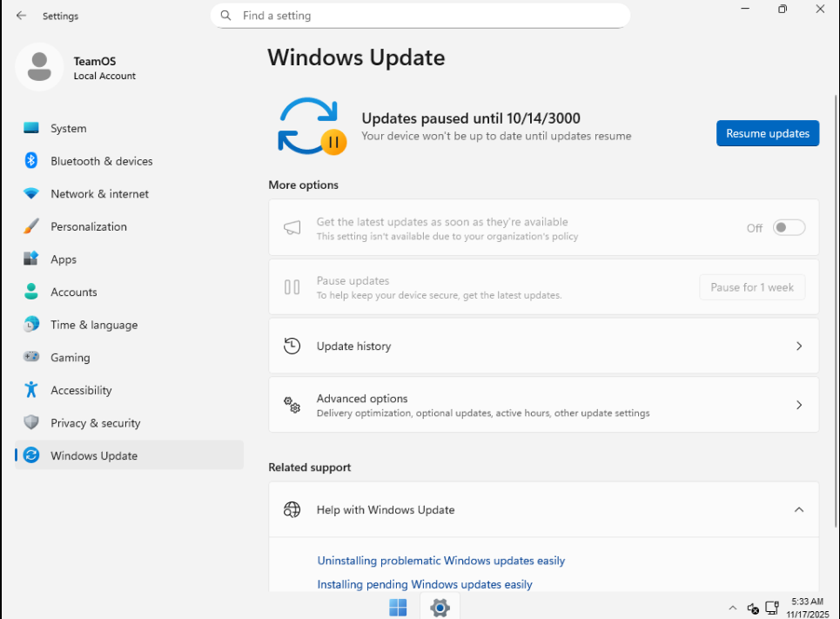
Task: Click the Gaming controller icon
Action: (x=31, y=356)
